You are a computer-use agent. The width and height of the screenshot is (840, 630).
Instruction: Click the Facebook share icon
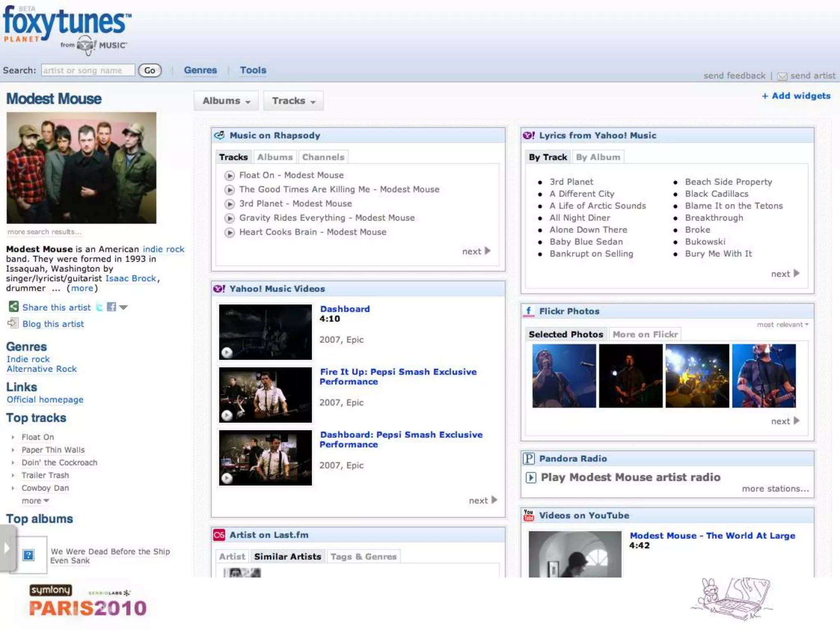click(x=111, y=307)
